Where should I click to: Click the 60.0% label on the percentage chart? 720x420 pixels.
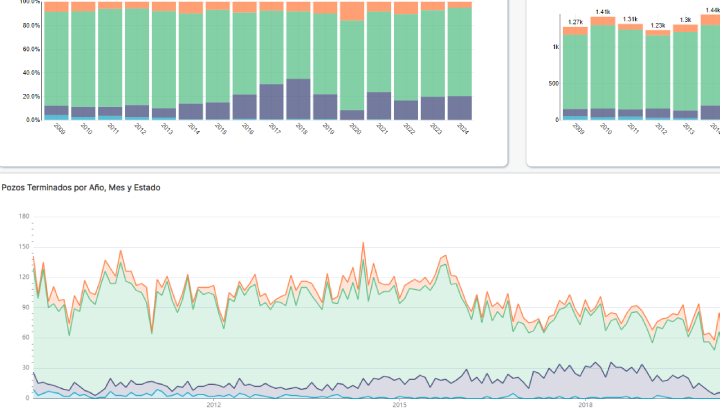pyautogui.click(x=31, y=49)
